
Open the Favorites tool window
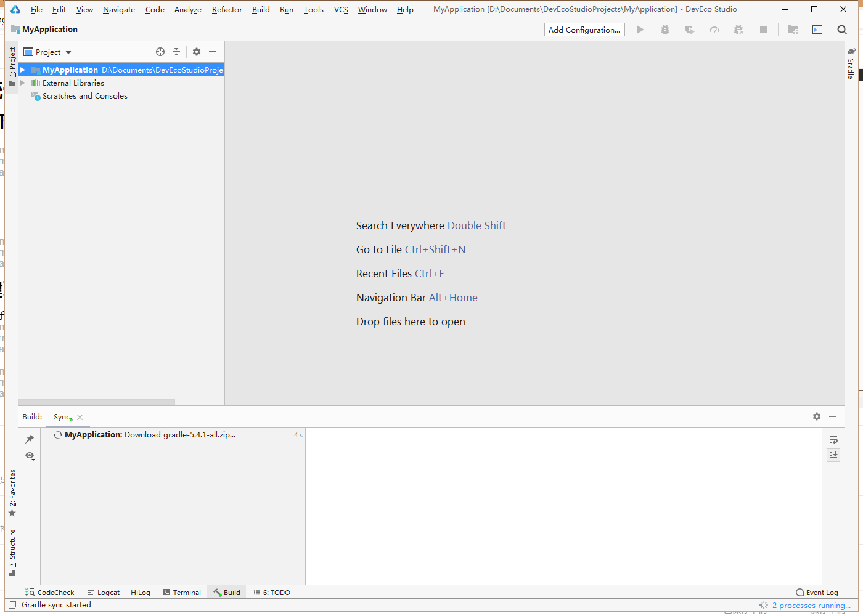point(12,493)
